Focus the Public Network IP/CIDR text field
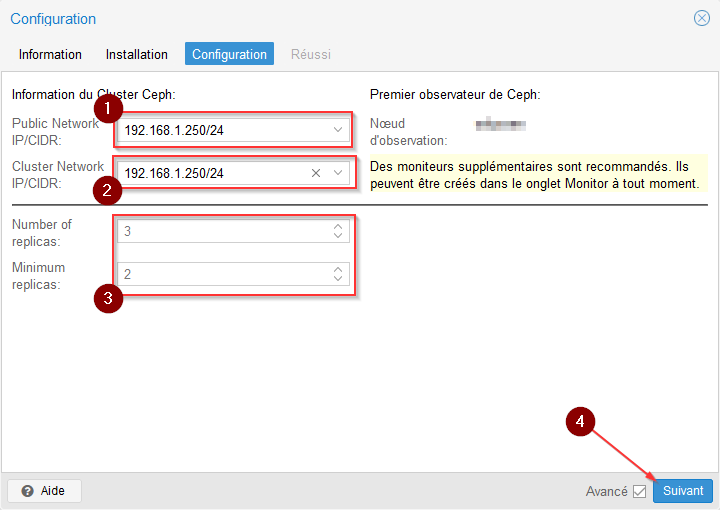Screen dimensions: 720x510 [x=220, y=130]
